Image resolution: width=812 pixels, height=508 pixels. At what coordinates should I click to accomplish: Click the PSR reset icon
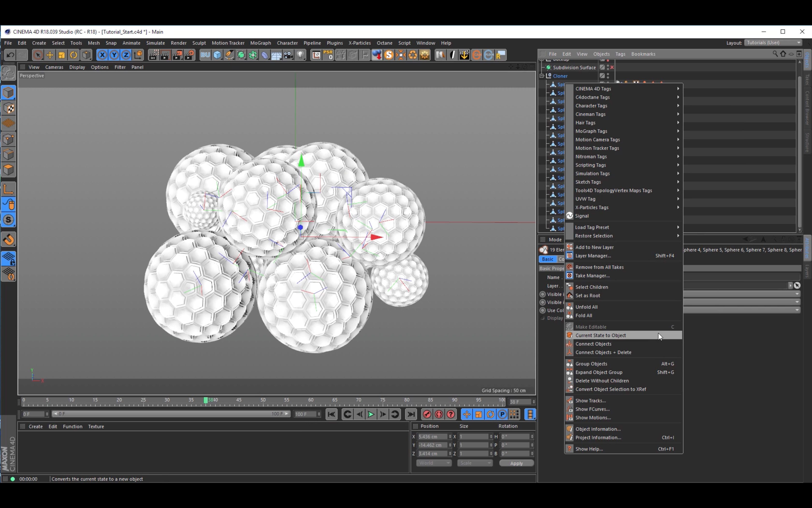point(328,55)
